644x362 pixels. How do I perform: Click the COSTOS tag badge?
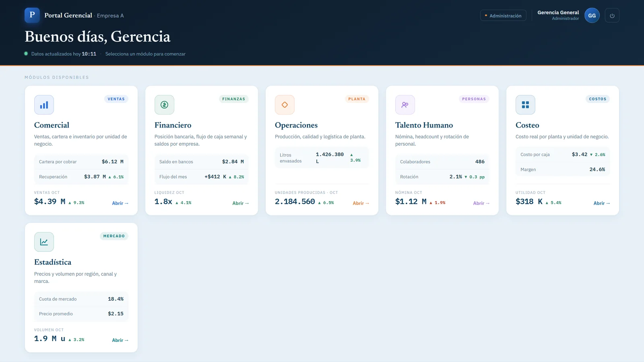pos(597,99)
